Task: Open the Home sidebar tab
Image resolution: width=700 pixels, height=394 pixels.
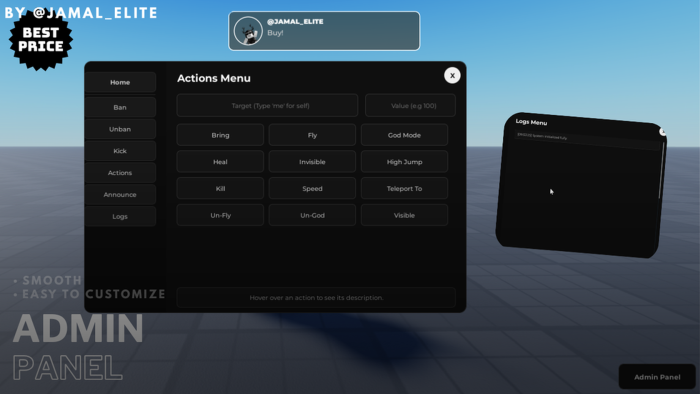Action: pos(120,82)
